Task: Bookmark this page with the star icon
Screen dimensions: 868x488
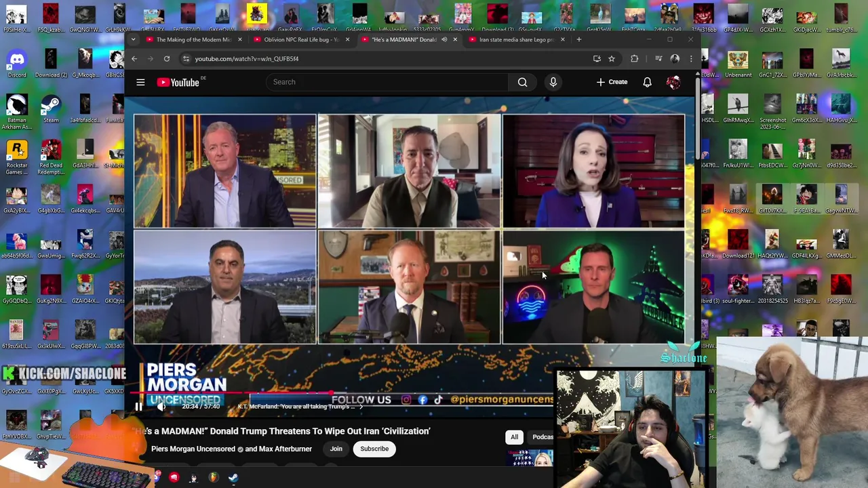Action: click(x=611, y=59)
